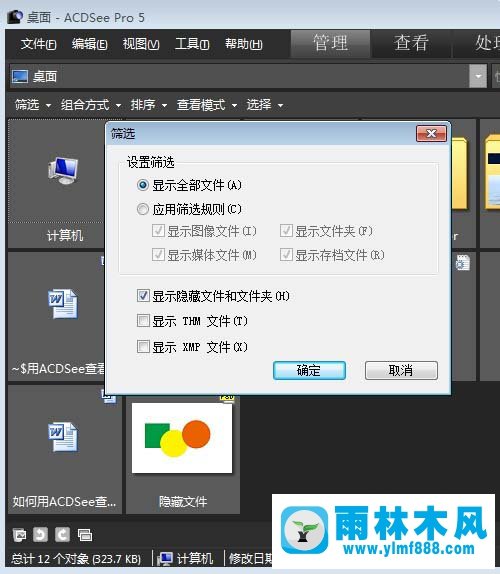The image size is (500, 574).
Task: Open the 筛选 dropdown
Action: (33, 105)
